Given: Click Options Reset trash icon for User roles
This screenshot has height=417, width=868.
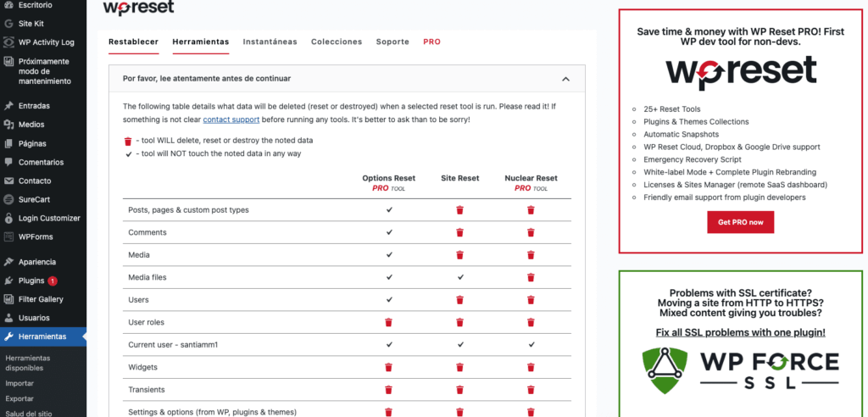Looking at the screenshot, I should click(388, 322).
